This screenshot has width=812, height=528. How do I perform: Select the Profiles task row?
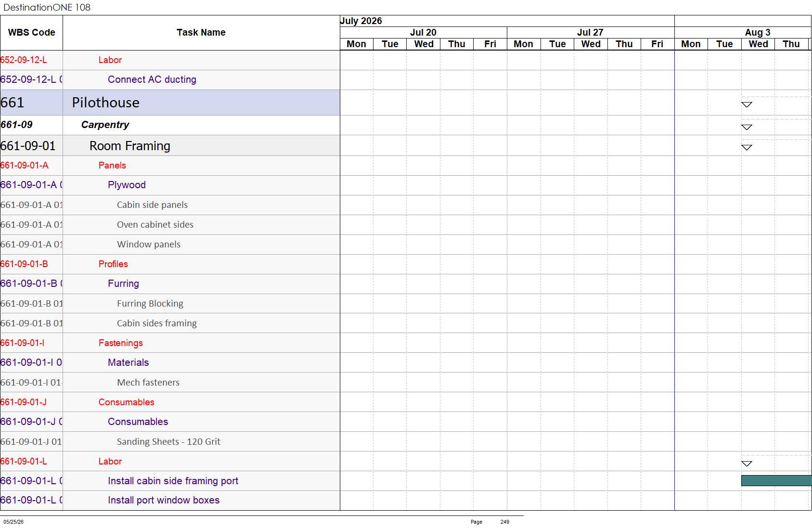click(170, 264)
